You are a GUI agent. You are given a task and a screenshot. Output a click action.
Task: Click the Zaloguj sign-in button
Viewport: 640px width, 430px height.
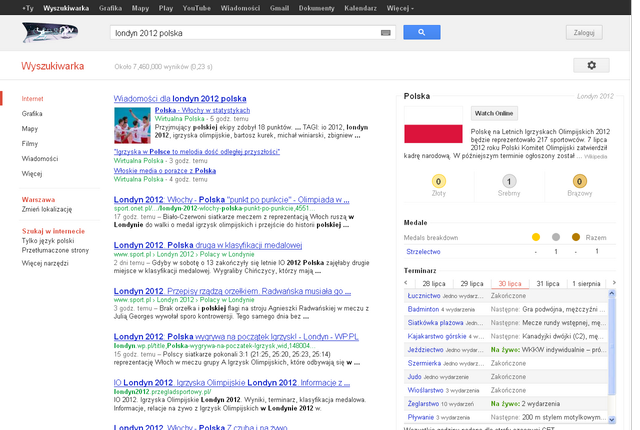584,33
